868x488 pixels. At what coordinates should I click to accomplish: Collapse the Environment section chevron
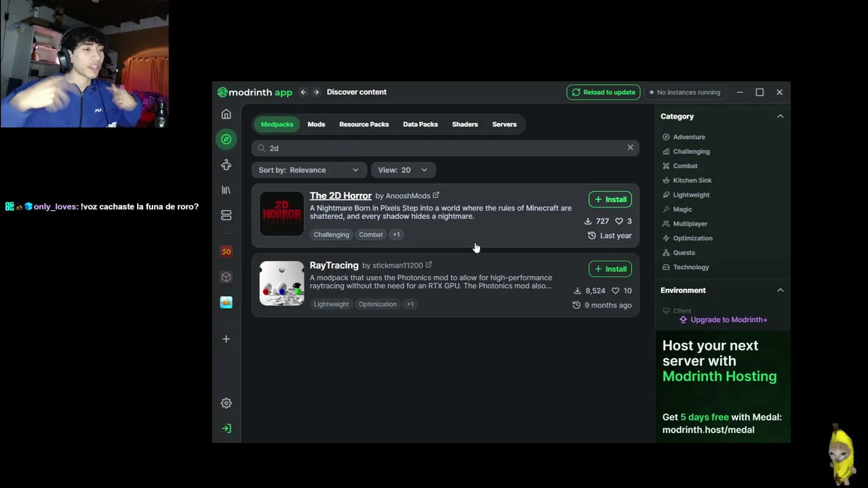781,290
